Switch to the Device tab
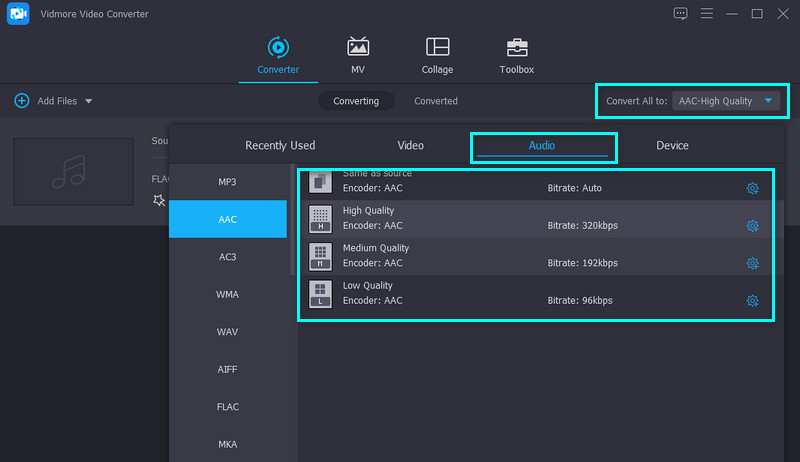 [x=672, y=145]
